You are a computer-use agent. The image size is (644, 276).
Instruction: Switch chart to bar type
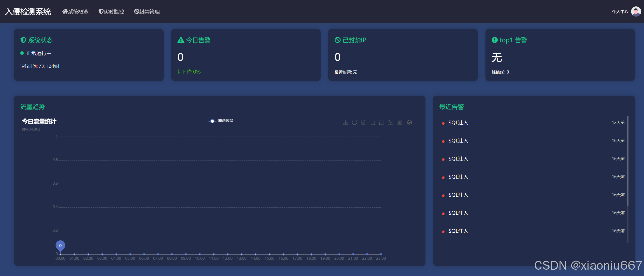[400, 123]
